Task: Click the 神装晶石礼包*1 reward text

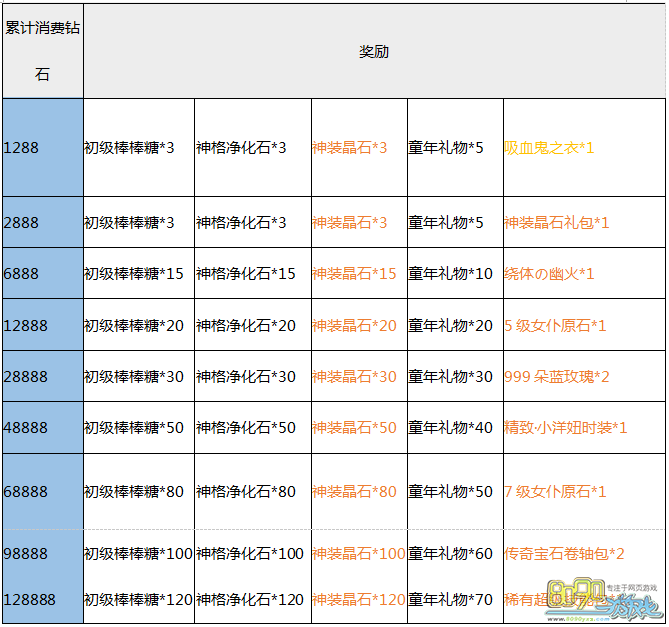Action: coord(556,222)
